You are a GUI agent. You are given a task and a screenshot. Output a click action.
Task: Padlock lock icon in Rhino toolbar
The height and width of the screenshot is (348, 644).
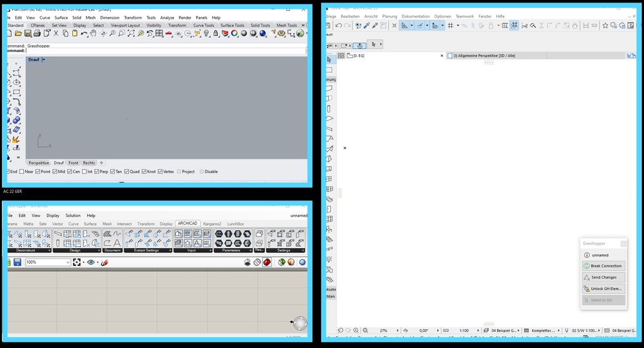click(215, 34)
